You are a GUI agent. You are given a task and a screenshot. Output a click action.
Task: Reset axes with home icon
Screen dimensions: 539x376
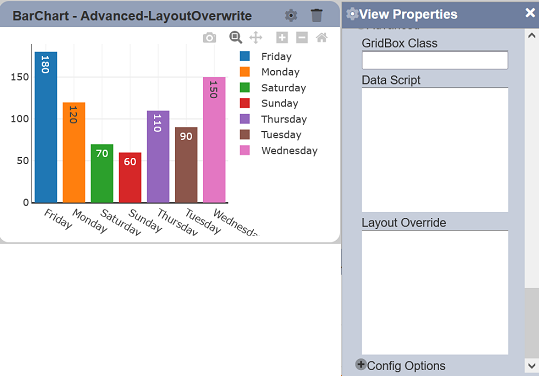coord(322,37)
